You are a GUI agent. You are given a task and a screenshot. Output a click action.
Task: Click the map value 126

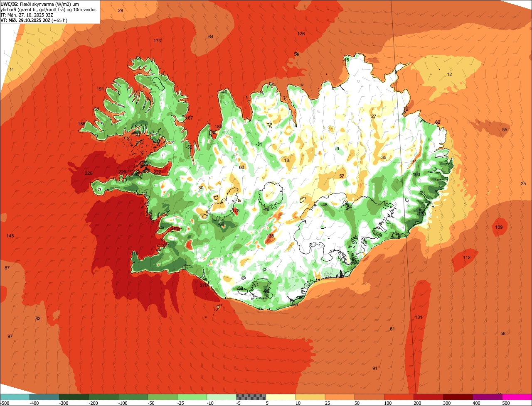point(301,34)
